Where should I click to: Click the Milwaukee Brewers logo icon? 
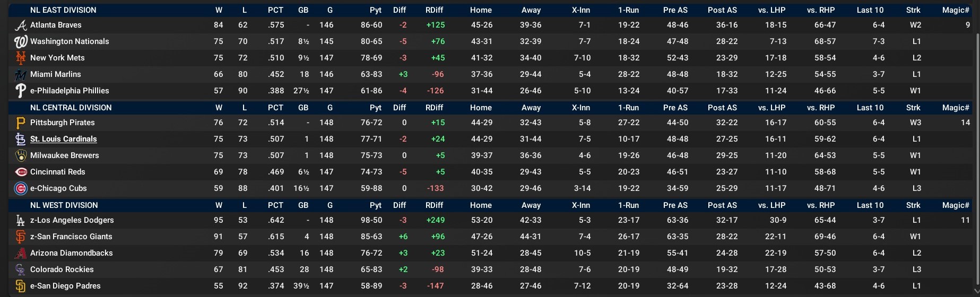click(20, 155)
